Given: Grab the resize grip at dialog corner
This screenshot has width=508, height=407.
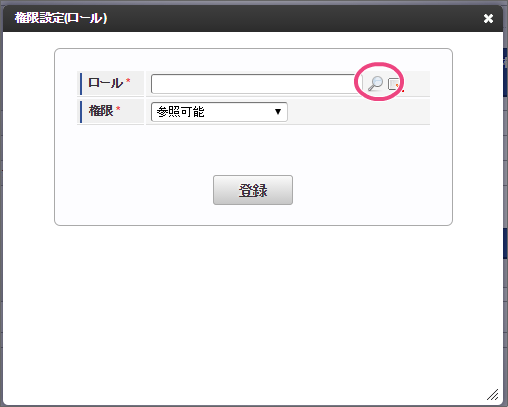Looking at the screenshot, I should tap(492, 394).
